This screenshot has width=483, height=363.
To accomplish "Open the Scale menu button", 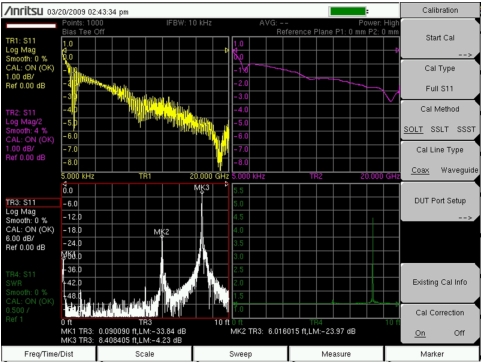I will tap(144, 354).
